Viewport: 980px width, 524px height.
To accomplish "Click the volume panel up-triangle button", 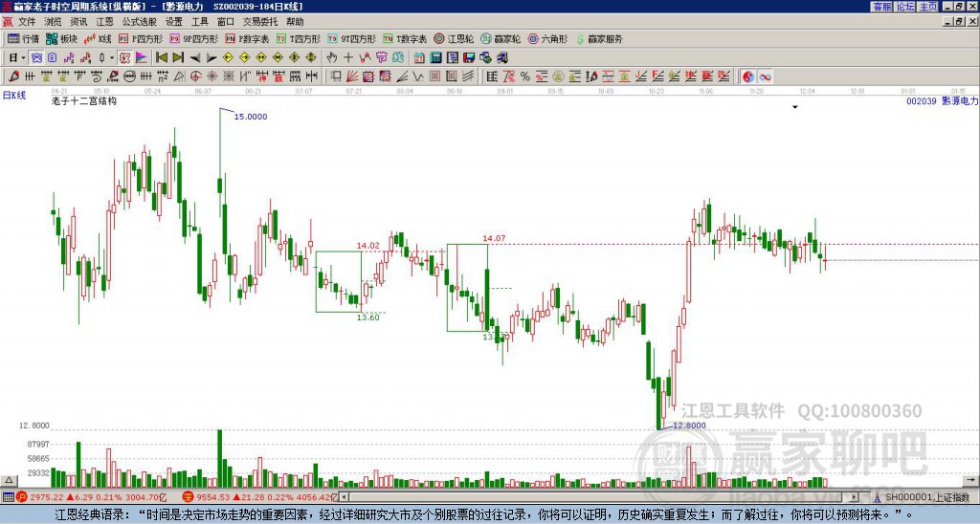I will pyautogui.click(x=9, y=480).
